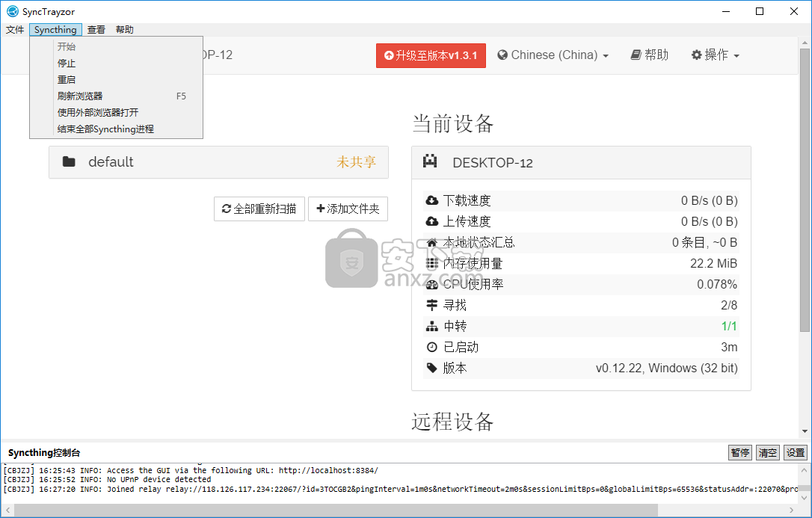The width and height of the screenshot is (812, 518).
Task: Click the memory grid icon at 内存使用量
Action: [x=432, y=263]
